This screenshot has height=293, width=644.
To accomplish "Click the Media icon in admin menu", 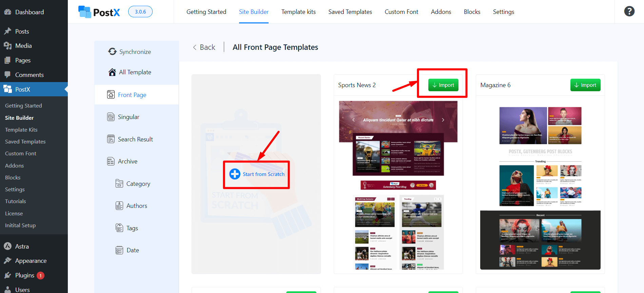I will (8, 46).
